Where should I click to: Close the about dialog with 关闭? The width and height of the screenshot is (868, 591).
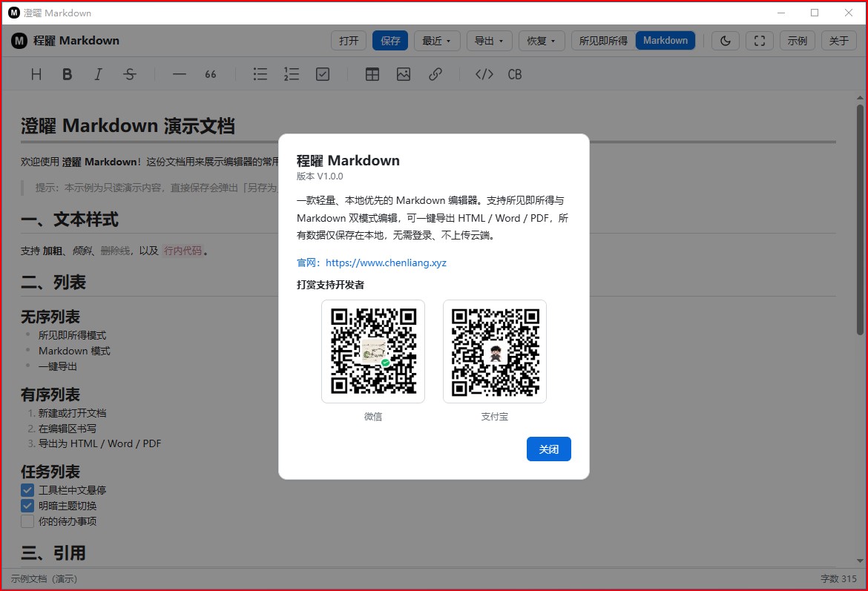[548, 449]
